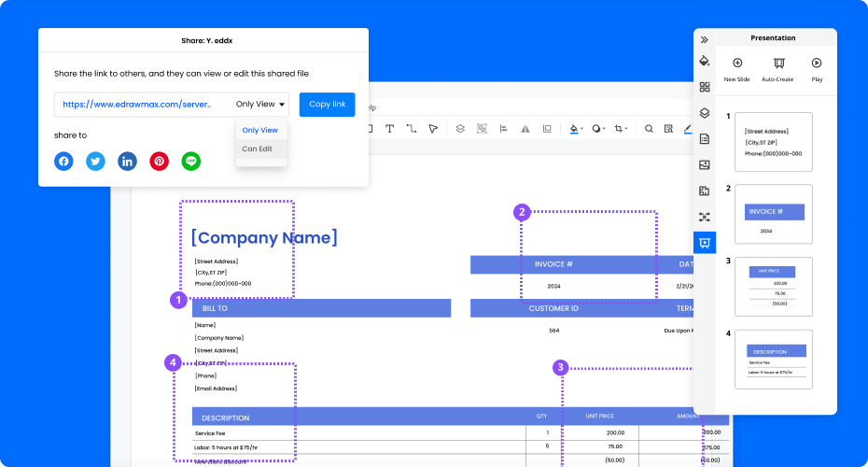
Task: Collapse the right sidebar with double chevron
Action: pos(704,40)
